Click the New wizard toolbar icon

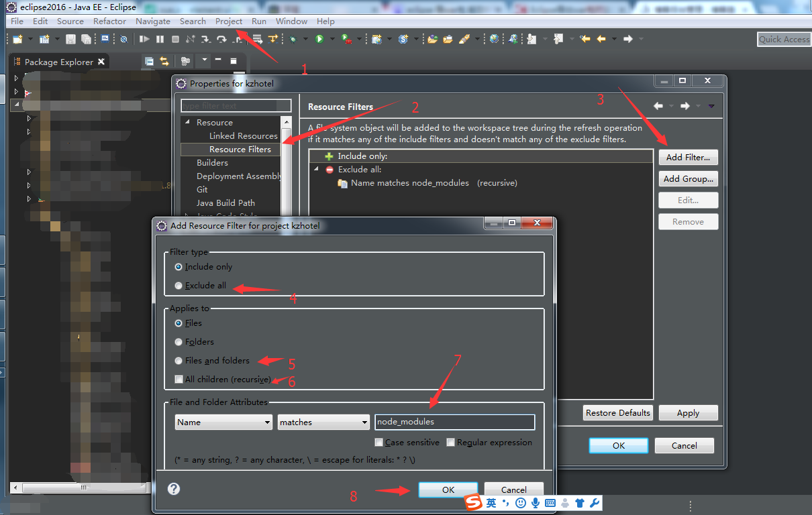tap(17, 39)
